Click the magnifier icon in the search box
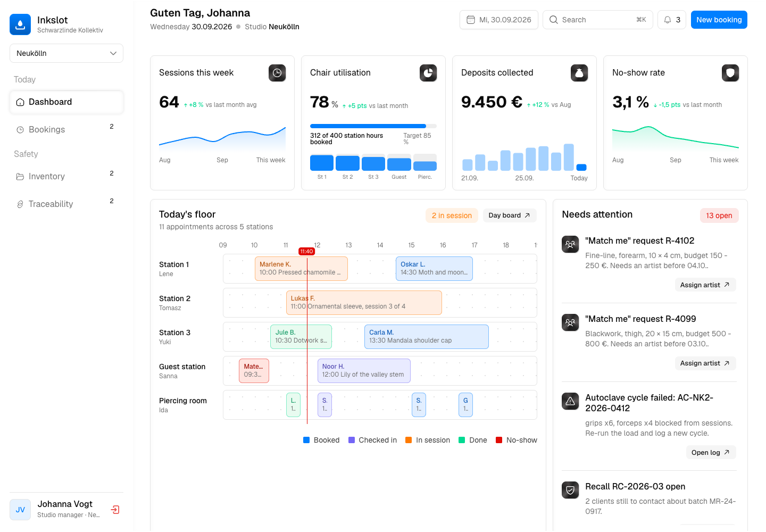Image resolution: width=766 pixels, height=532 pixels. 554,20
